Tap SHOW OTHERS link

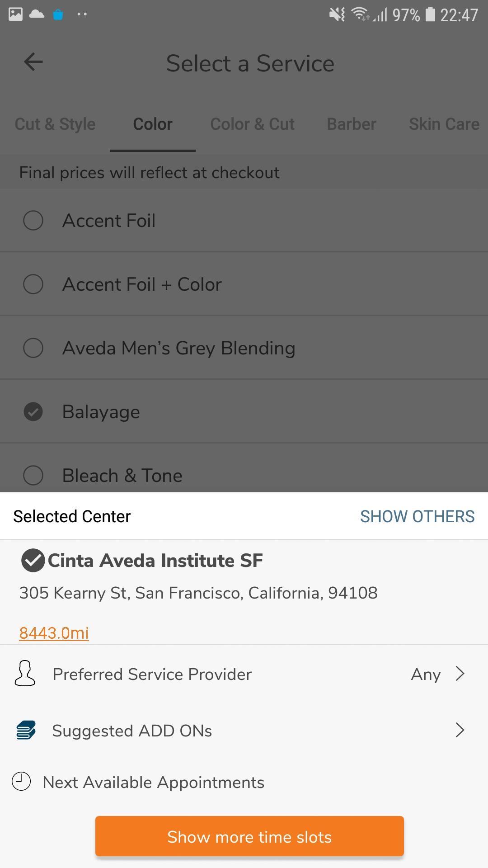coord(418,516)
